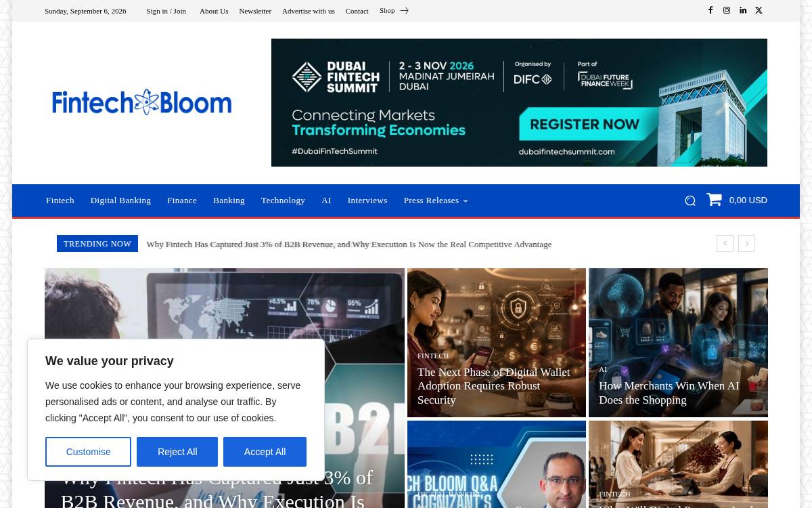This screenshot has width=812, height=508.
Task: Click the search magnifier icon
Action: (690, 200)
